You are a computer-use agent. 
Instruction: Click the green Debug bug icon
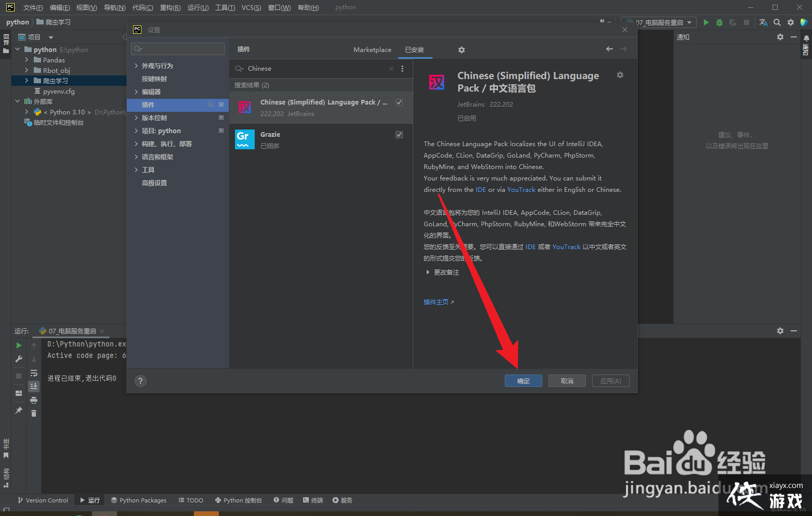(719, 22)
